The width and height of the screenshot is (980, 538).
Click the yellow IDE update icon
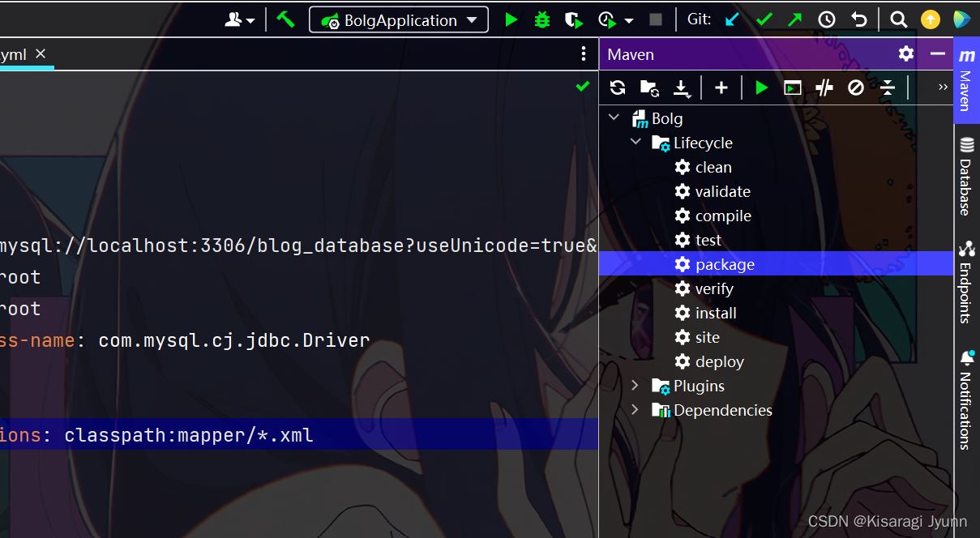pos(931,19)
